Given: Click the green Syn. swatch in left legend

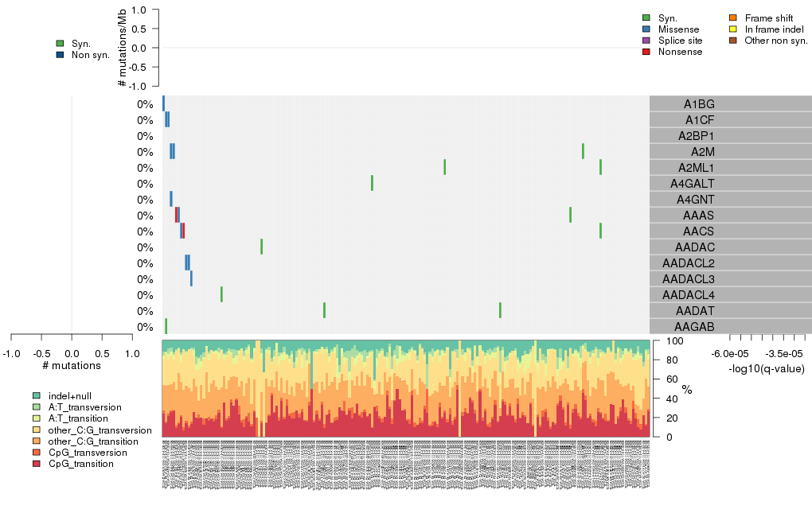Looking at the screenshot, I should 61,43.
